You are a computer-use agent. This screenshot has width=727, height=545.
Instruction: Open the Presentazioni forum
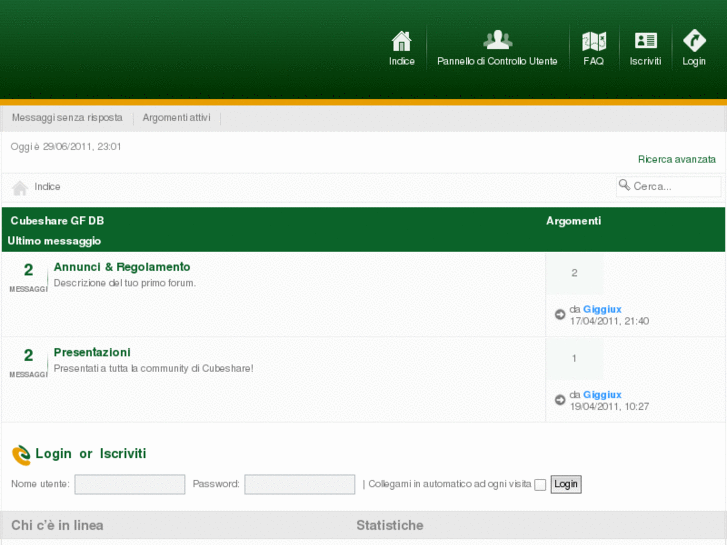(x=92, y=352)
